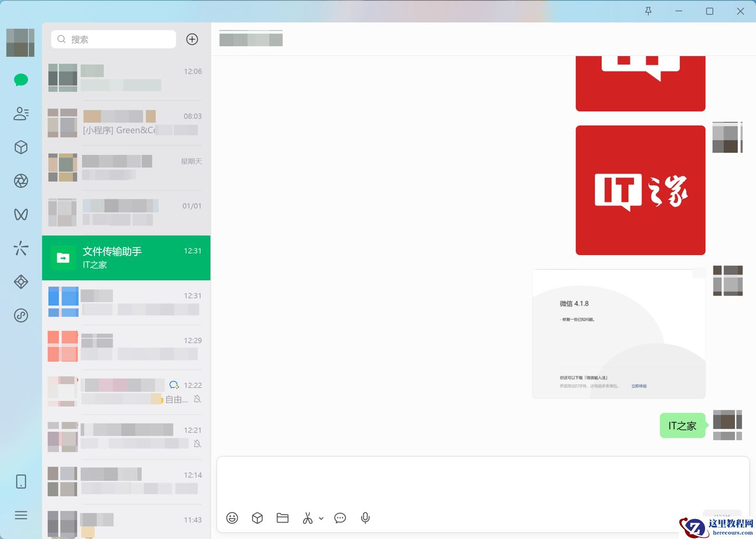This screenshot has height=539, width=756.
Task: Pin the window with the pushpin icon
Action: pyautogui.click(x=648, y=11)
